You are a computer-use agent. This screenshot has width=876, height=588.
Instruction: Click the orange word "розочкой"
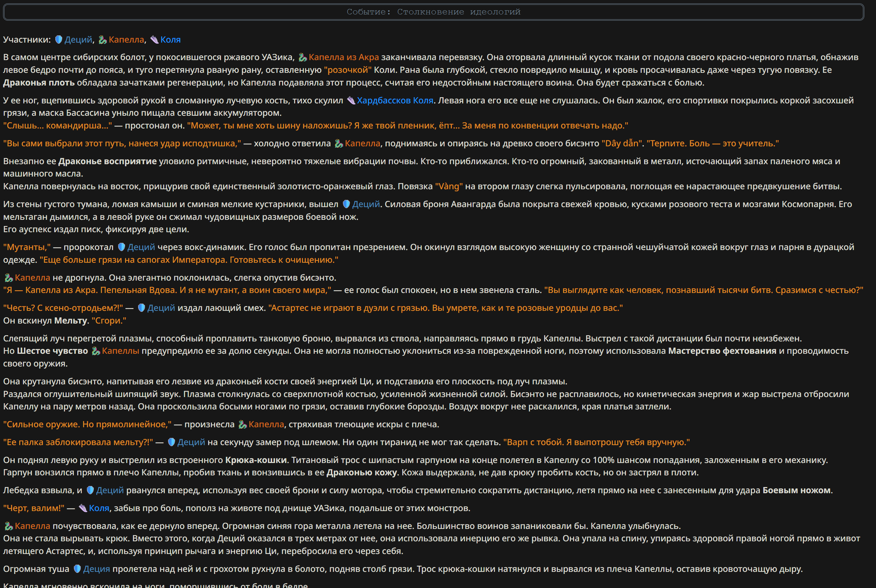(x=348, y=70)
